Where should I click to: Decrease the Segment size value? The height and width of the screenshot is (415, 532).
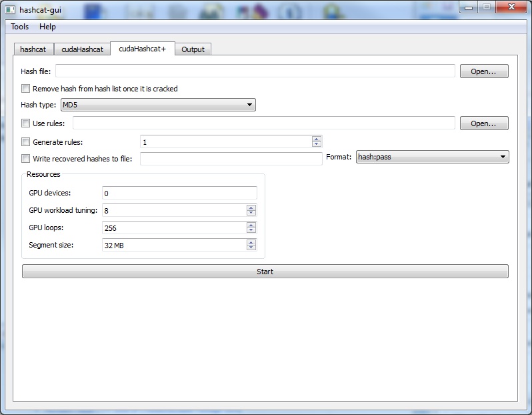[251, 248]
